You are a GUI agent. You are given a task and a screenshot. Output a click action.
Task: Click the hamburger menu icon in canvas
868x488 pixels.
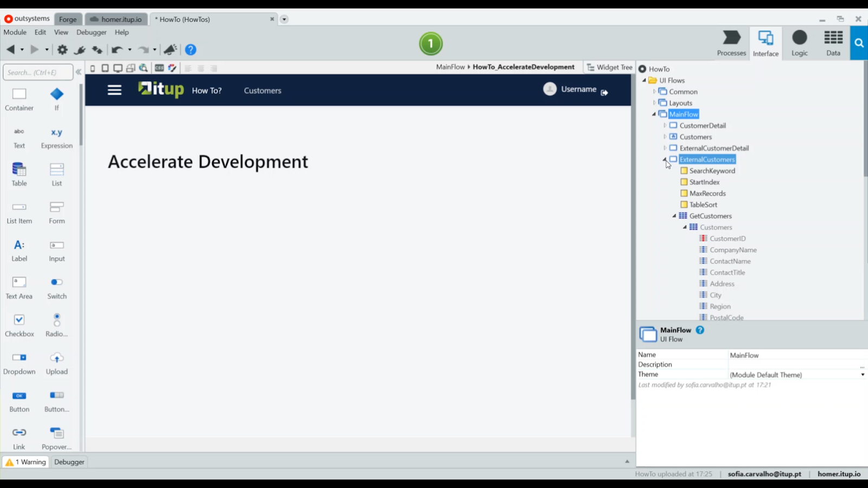114,90
